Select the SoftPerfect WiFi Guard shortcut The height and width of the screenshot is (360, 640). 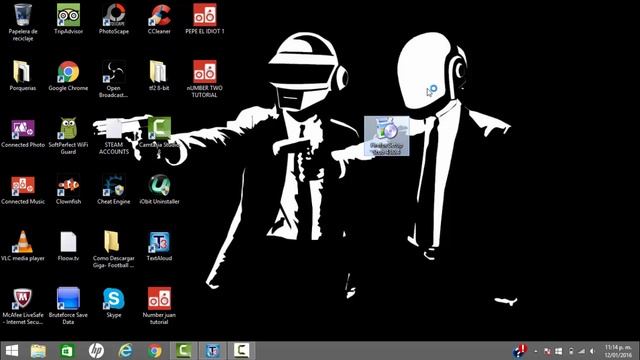click(x=68, y=136)
